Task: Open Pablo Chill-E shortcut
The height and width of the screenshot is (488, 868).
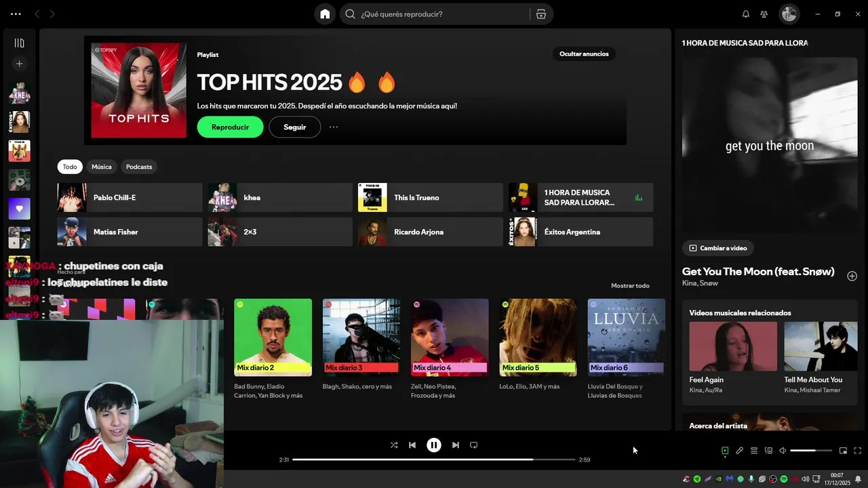Action: (130, 197)
